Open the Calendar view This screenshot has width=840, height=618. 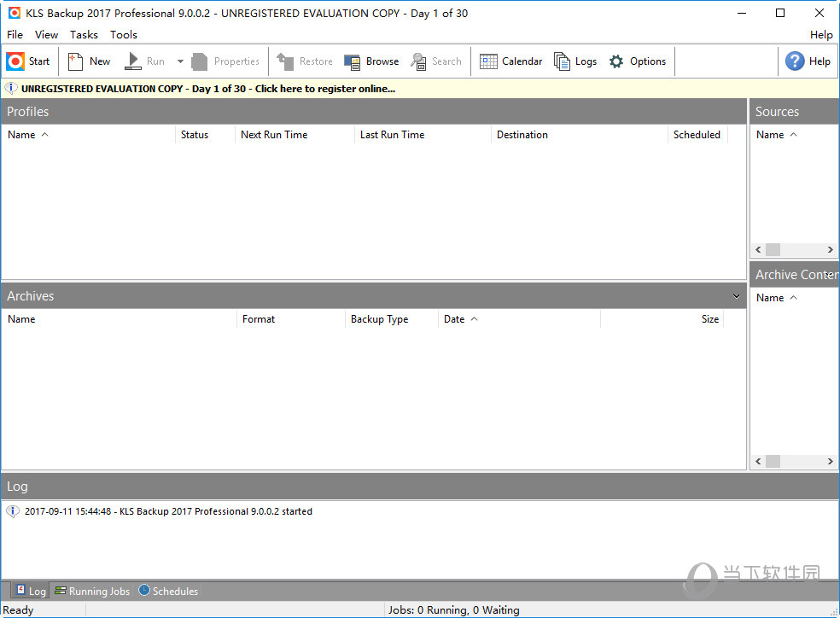[x=510, y=61]
